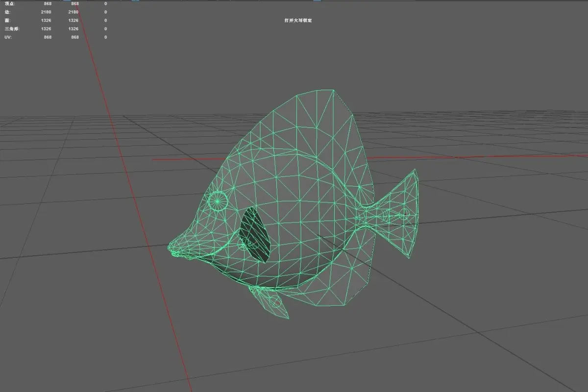Click the 边 label in the poly count

click(7, 12)
